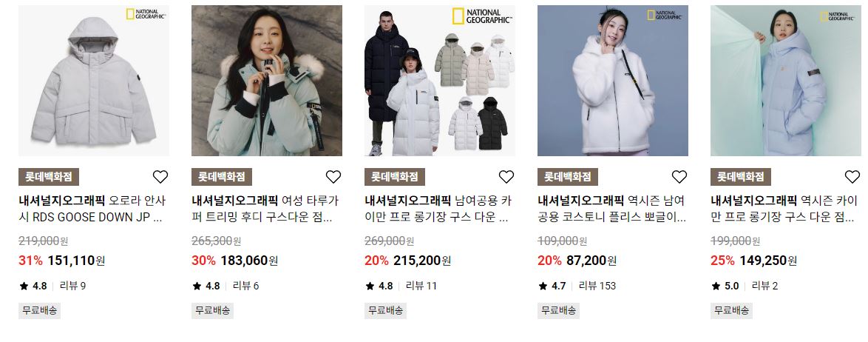868x342 pixels.
Task: Open the 남여공용 카이만 프로 롱기장 title
Action: click(438, 209)
